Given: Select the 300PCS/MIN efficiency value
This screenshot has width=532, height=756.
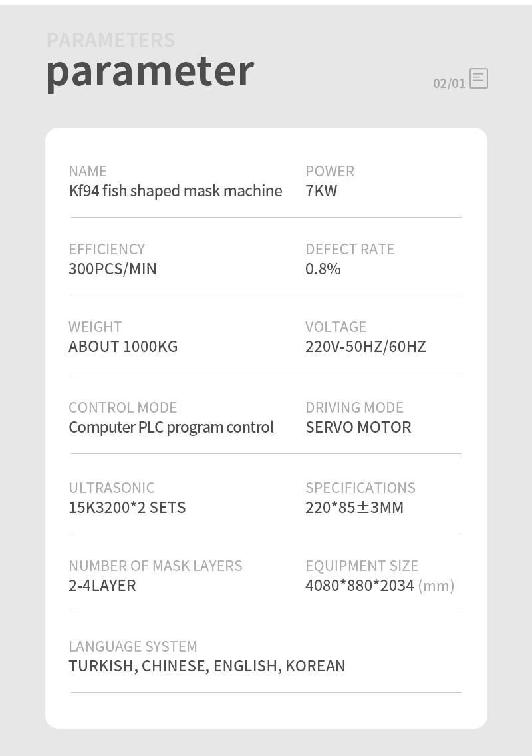Looking at the screenshot, I should (113, 269).
